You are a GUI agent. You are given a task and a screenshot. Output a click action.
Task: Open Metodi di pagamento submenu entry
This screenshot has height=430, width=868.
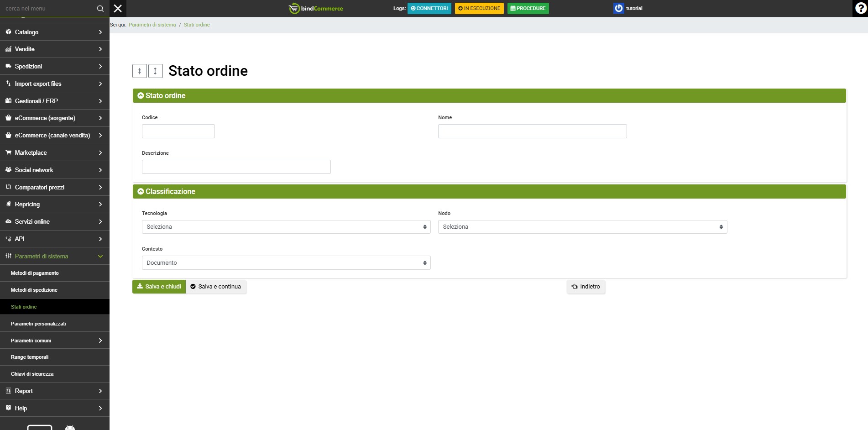[35, 273]
